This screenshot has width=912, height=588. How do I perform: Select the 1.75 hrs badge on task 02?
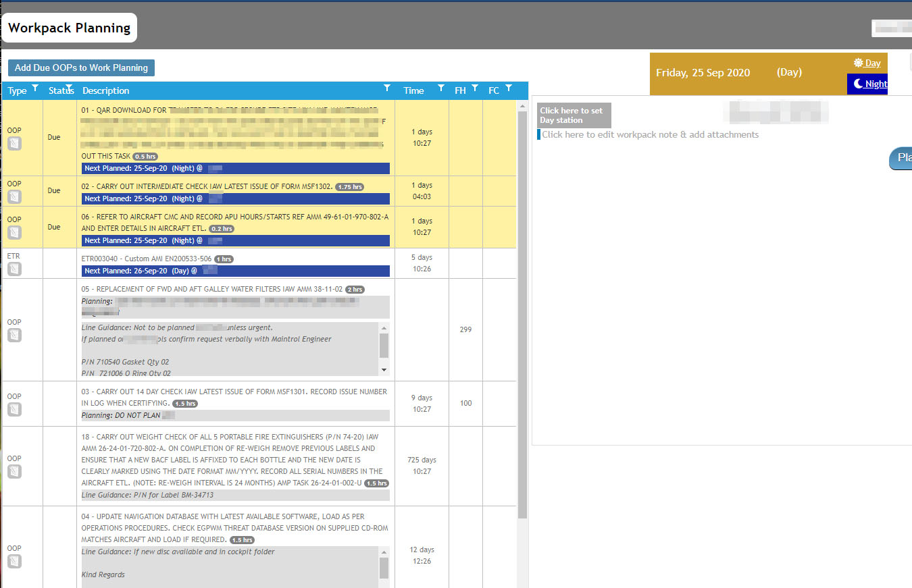[x=349, y=187]
